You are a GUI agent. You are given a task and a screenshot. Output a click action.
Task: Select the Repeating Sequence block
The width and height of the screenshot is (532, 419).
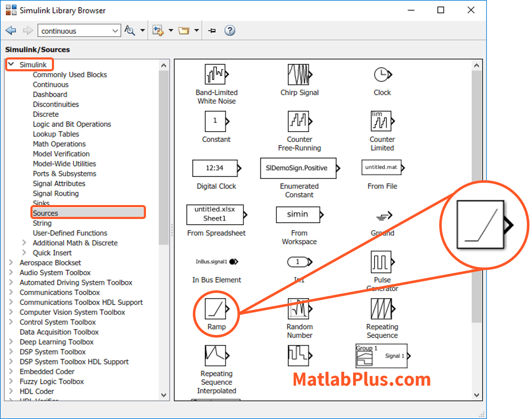pyautogui.click(x=382, y=309)
